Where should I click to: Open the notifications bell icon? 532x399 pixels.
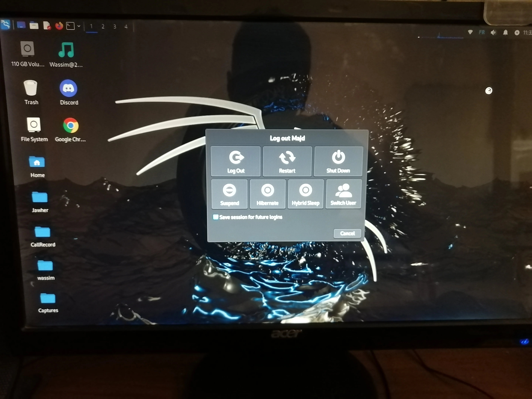[x=505, y=32]
